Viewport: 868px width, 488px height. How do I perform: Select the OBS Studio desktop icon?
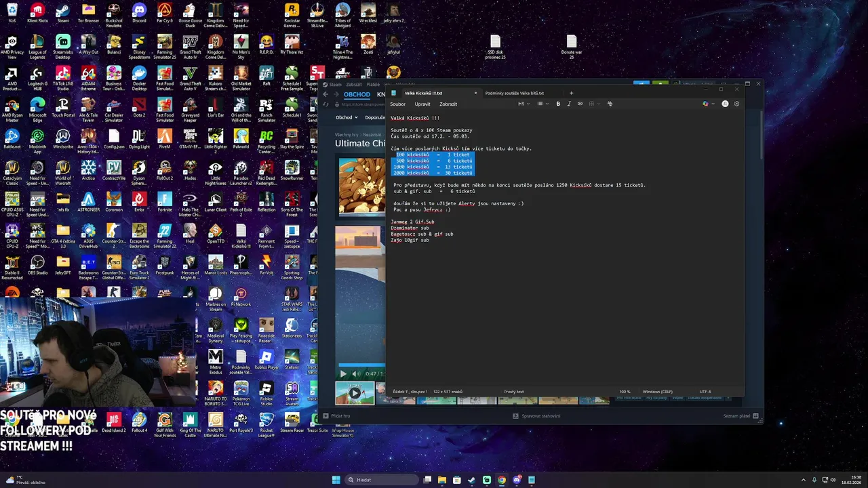coord(37,266)
